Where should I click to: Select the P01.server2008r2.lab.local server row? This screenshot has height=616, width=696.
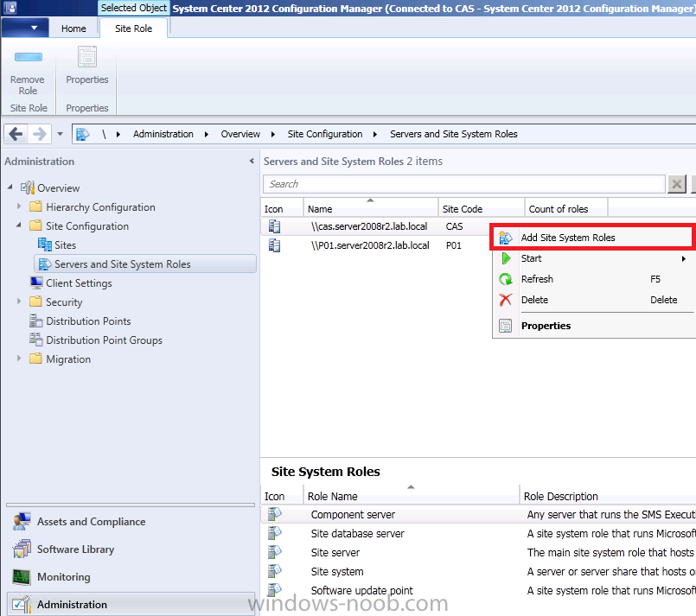(x=375, y=245)
